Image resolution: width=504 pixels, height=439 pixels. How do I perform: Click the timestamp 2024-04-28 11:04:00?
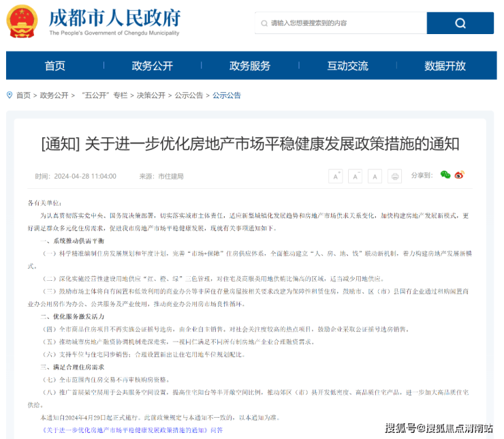85,177
